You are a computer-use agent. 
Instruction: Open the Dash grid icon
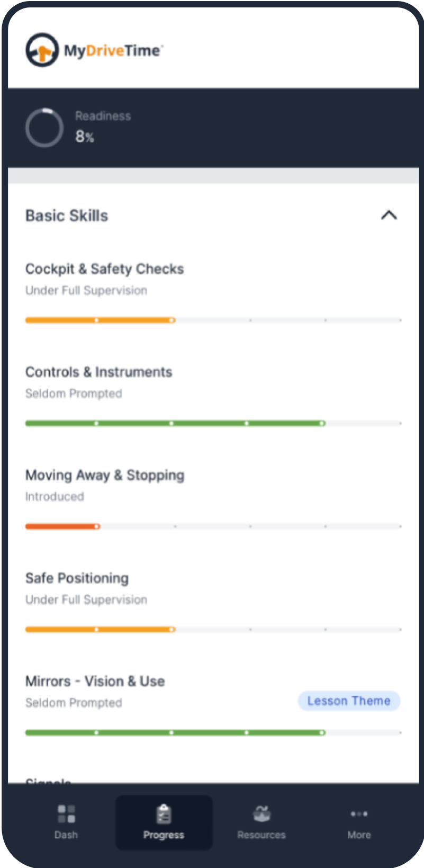pos(66,814)
